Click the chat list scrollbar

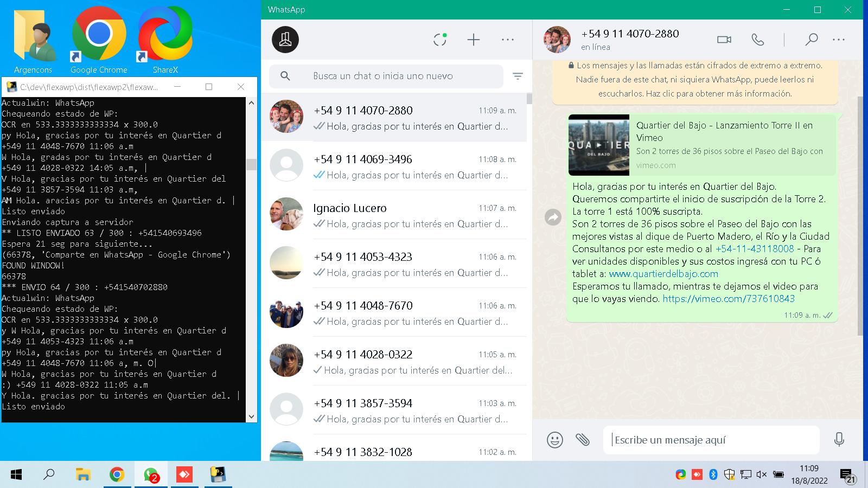(x=529, y=99)
